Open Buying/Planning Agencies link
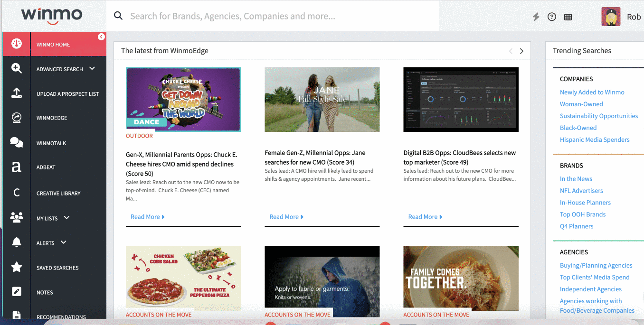 [x=596, y=265]
